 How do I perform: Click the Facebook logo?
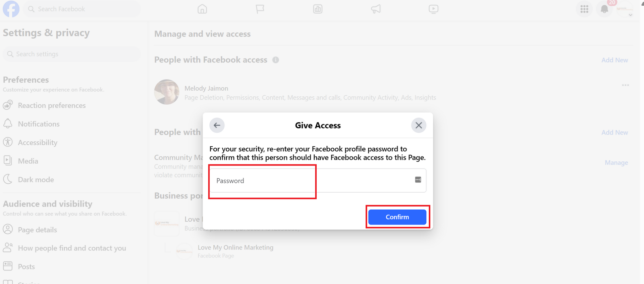[x=11, y=9]
